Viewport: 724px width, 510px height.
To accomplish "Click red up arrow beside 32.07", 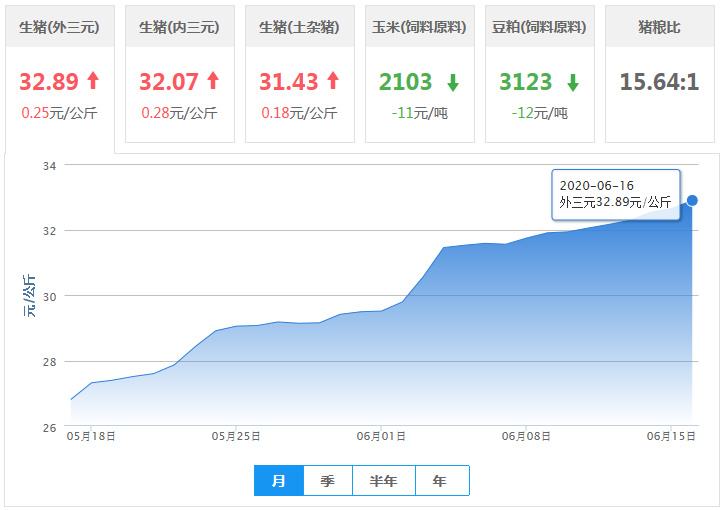I will point(212,81).
